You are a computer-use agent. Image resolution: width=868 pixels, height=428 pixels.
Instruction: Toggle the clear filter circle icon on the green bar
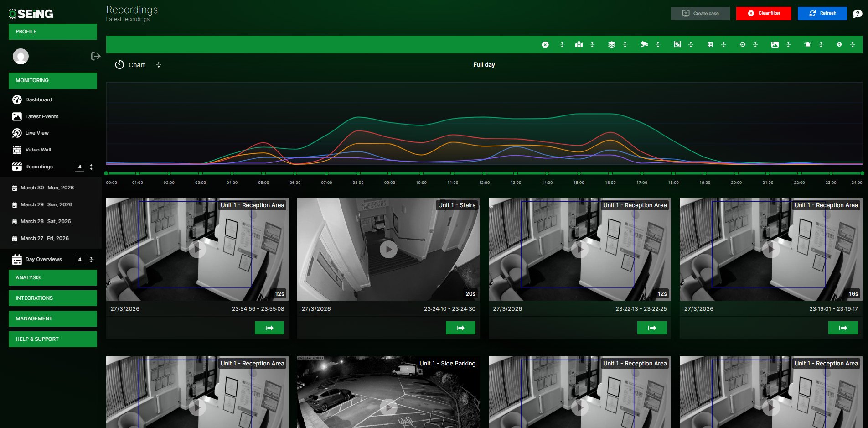point(545,44)
